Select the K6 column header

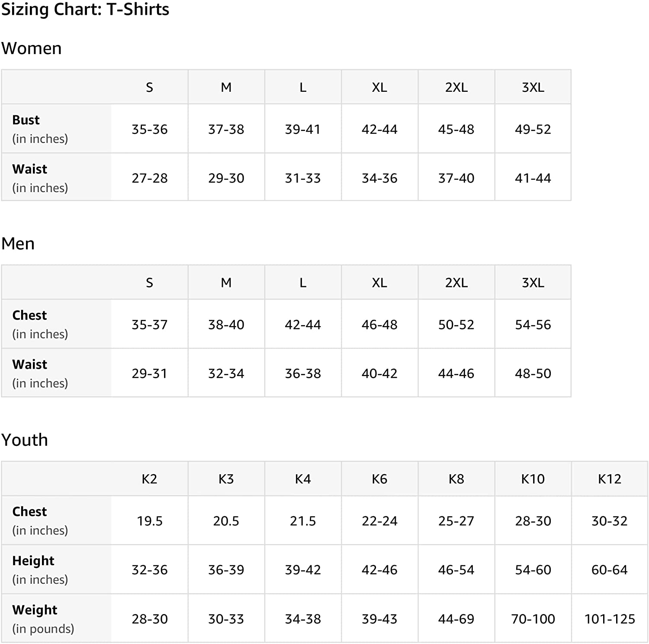pos(379,479)
